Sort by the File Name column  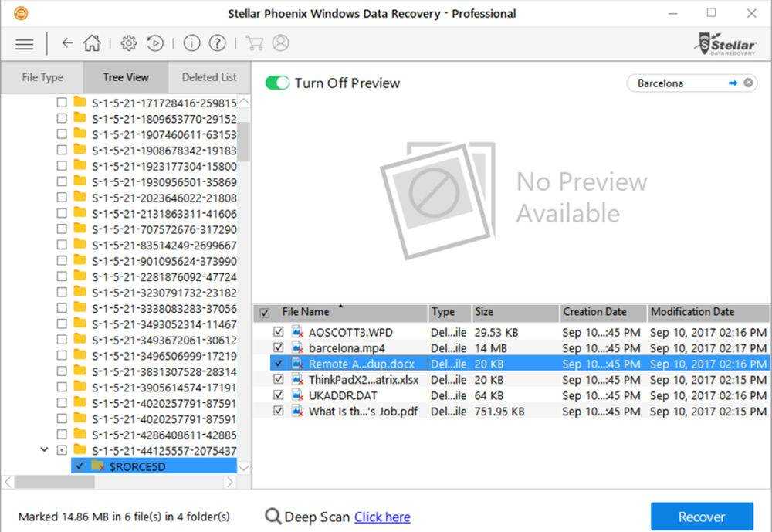[306, 312]
